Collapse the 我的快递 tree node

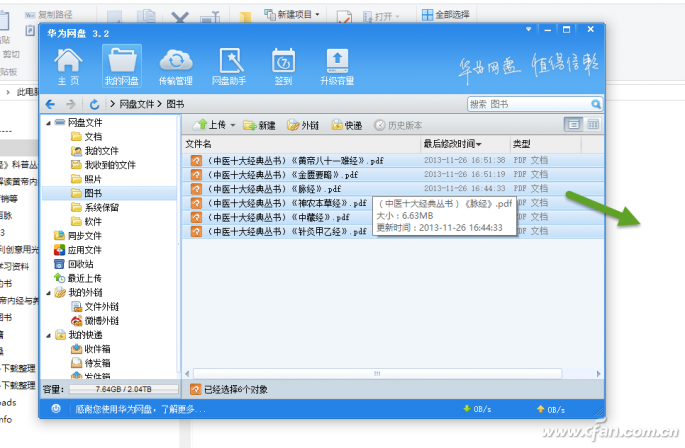pyautogui.click(x=48, y=335)
